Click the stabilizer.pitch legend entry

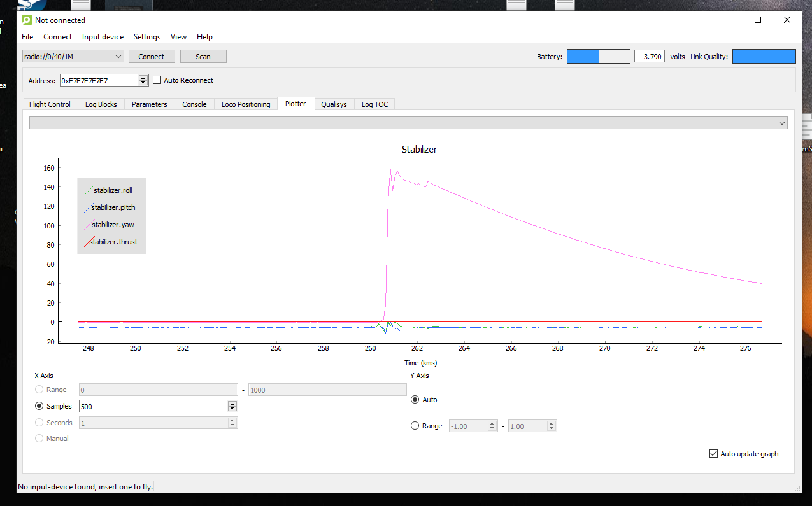[x=113, y=207]
